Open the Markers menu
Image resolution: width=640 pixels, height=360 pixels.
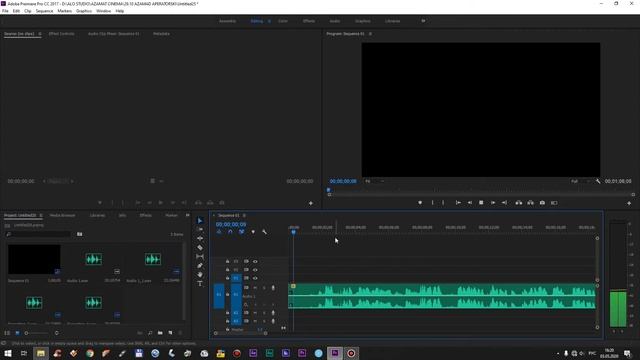coord(64,11)
